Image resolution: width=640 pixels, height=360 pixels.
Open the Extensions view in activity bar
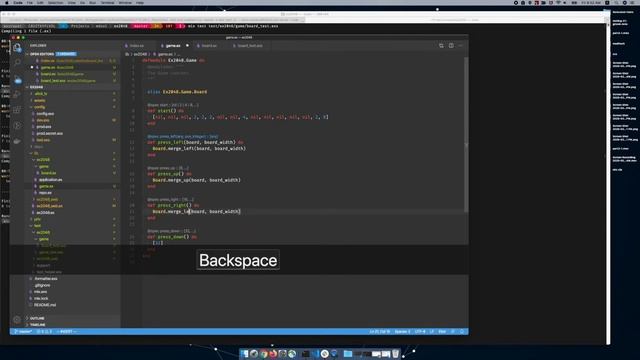coord(17,110)
